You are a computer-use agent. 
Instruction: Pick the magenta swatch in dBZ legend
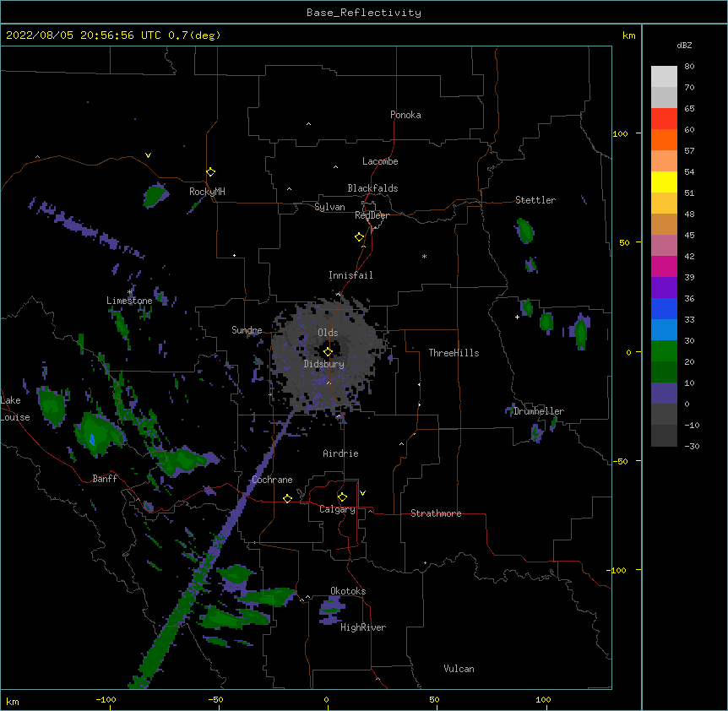point(664,266)
